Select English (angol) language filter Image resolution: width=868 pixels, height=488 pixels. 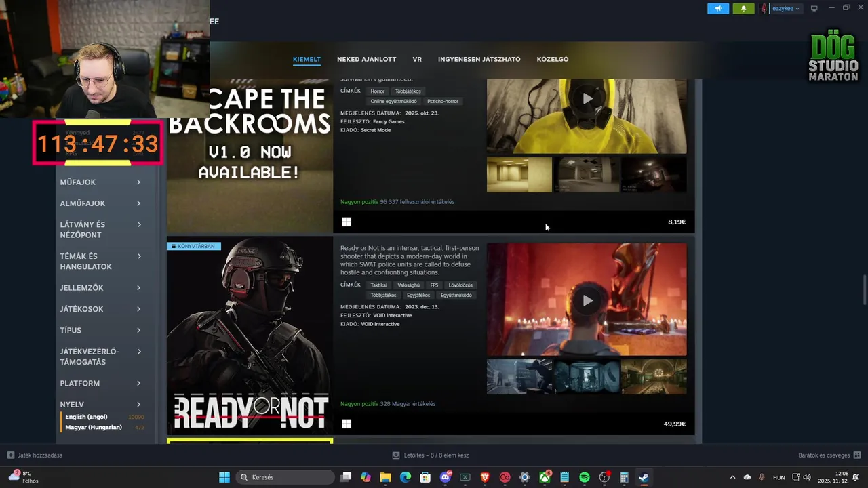86,417
